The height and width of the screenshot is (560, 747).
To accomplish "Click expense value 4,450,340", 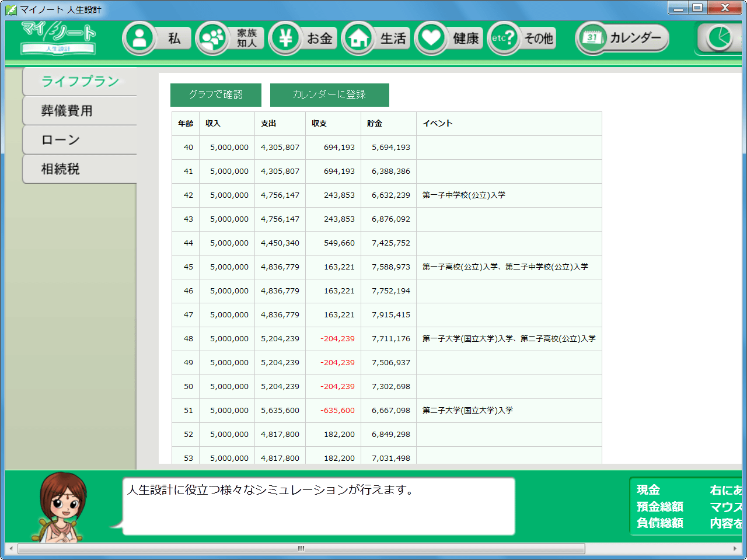I will [280, 243].
